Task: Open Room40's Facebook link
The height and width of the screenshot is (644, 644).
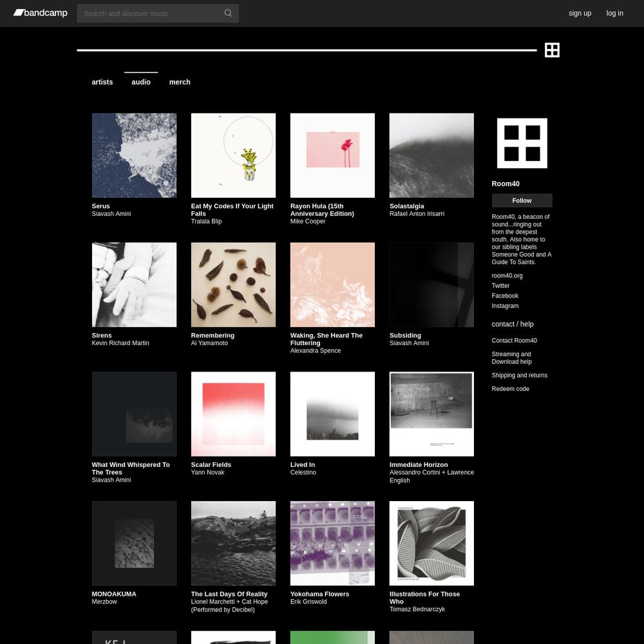Action: pos(505,296)
